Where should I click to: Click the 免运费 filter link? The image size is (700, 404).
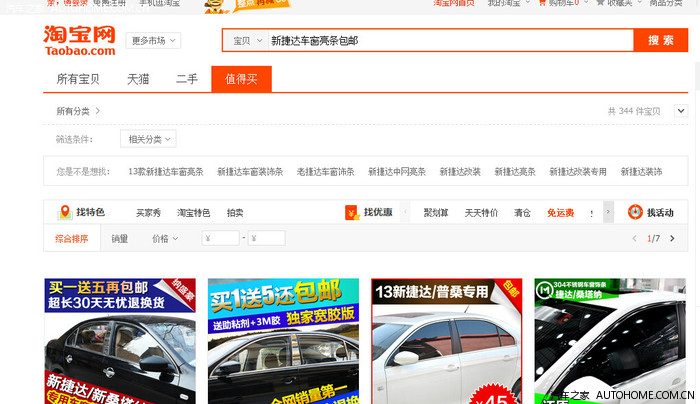[560, 213]
